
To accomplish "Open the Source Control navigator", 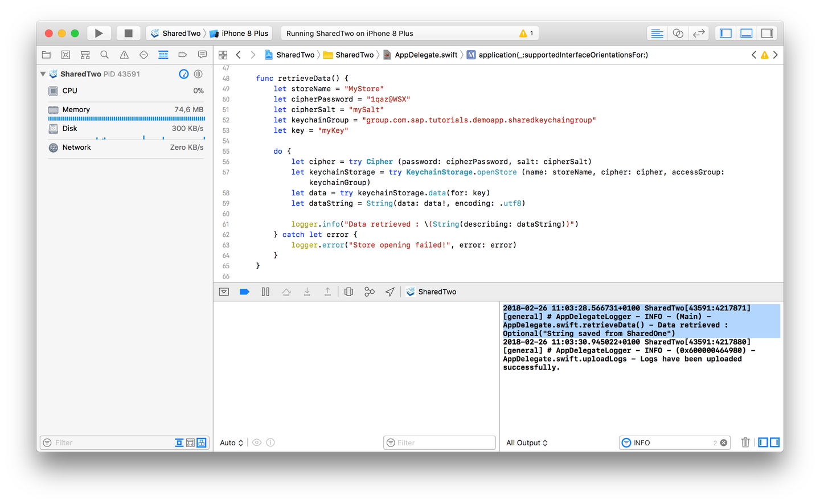I will (65, 55).
